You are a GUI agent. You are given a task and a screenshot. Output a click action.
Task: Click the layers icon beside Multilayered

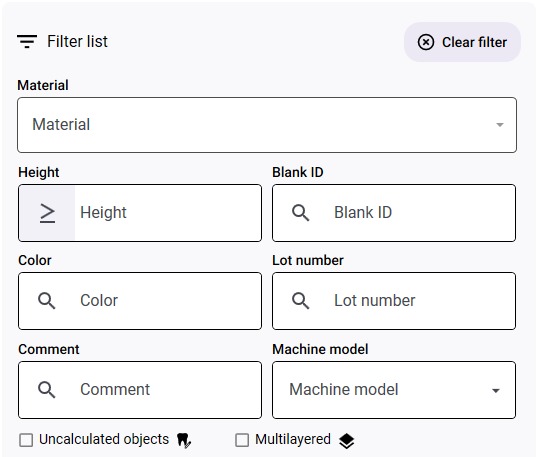pos(347,441)
